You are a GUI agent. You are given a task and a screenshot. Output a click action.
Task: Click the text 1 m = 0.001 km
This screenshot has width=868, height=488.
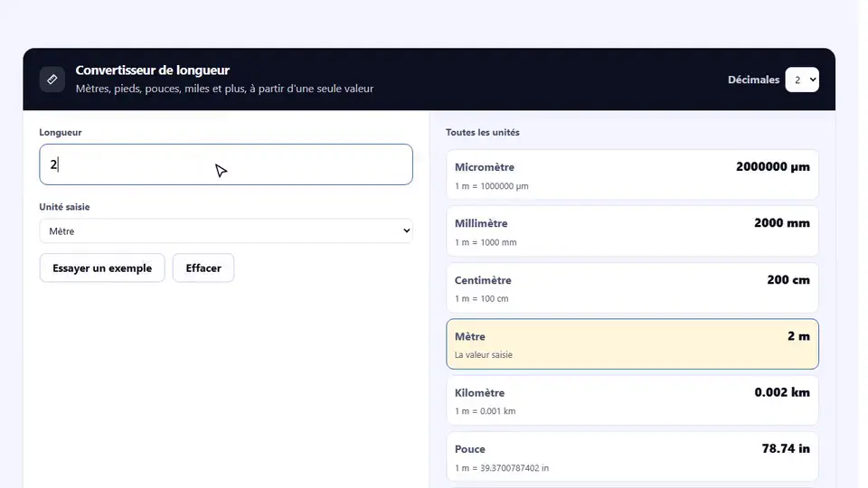click(x=485, y=411)
